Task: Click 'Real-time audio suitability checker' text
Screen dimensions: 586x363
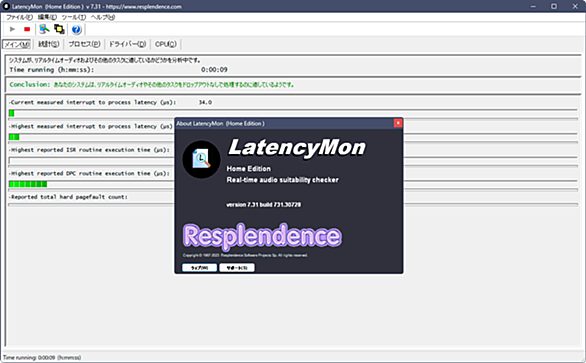Action: [x=283, y=180]
